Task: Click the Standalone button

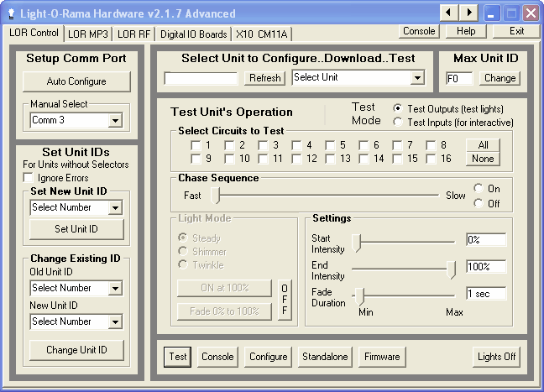Action: pos(325,357)
